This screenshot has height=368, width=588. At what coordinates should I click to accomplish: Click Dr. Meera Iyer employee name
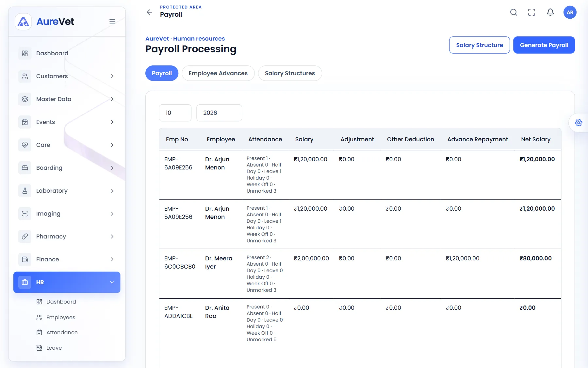point(219,262)
